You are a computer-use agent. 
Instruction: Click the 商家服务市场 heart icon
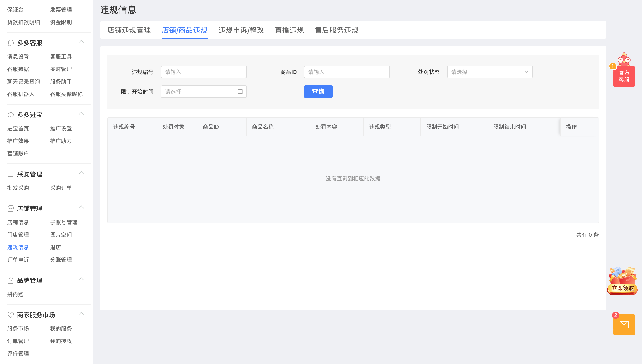click(11, 315)
